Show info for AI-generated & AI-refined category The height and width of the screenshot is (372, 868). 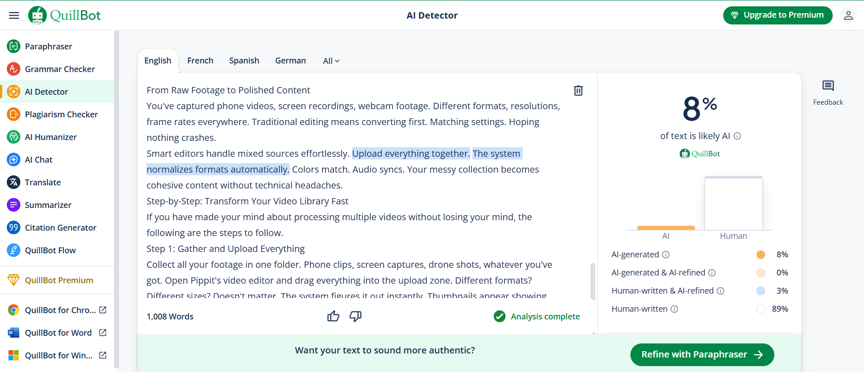point(712,273)
